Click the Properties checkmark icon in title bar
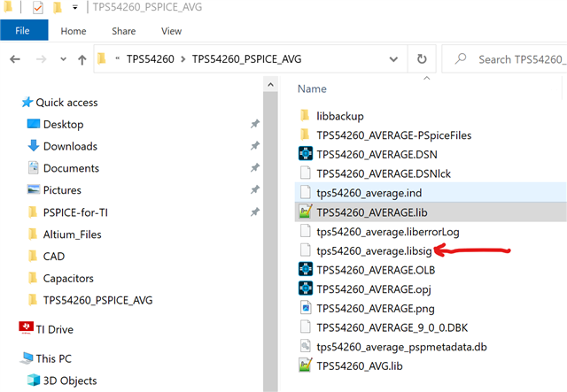 click(x=37, y=7)
